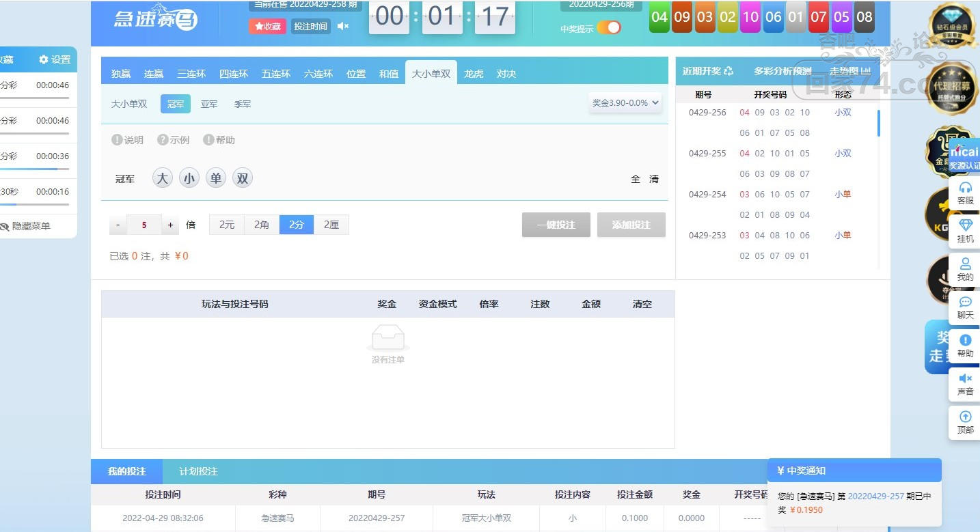Choose the 2元 unit option
The width and height of the screenshot is (980, 532).
click(x=227, y=225)
